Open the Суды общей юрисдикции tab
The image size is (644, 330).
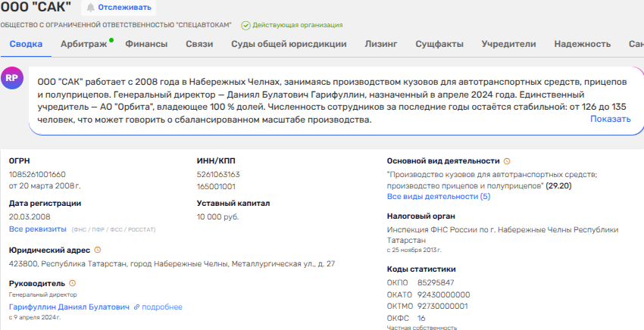[x=288, y=44]
